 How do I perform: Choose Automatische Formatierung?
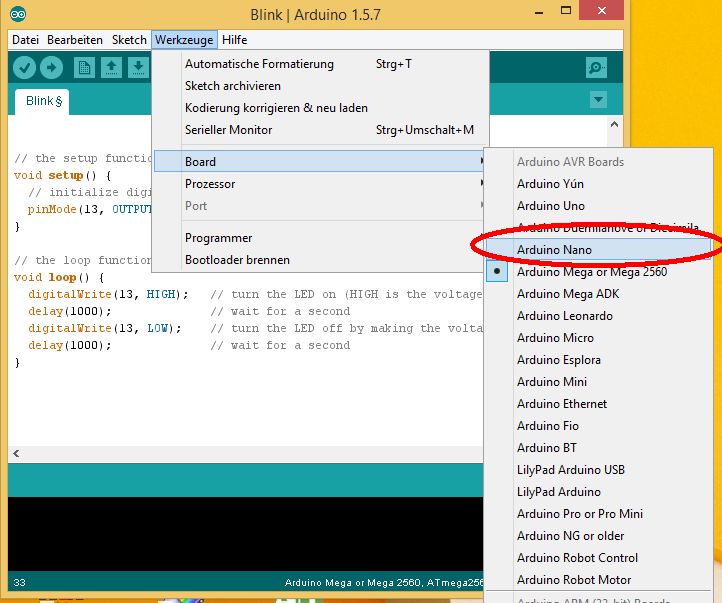tap(320, 64)
